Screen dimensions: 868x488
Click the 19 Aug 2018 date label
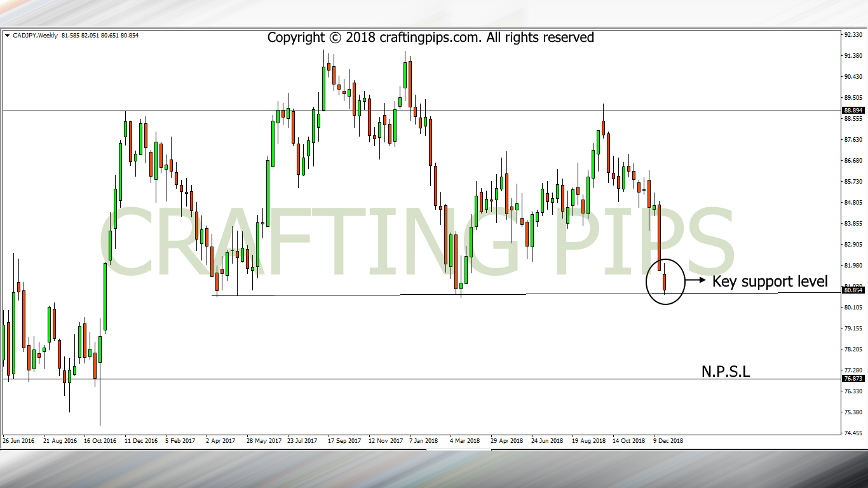pyautogui.click(x=588, y=440)
